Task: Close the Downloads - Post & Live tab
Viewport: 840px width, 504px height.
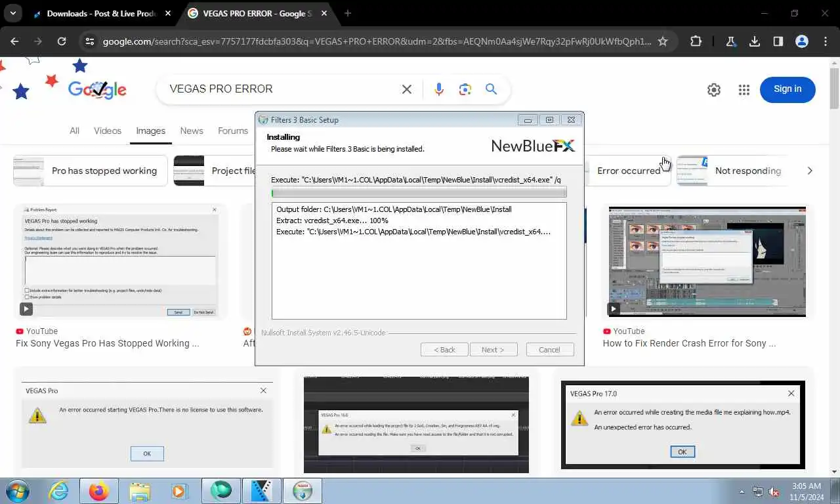Action: tap(168, 13)
